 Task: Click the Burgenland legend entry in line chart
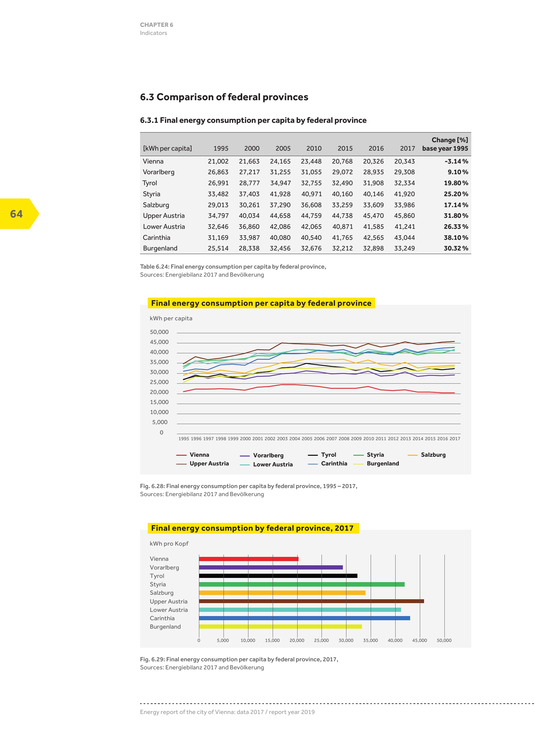click(x=382, y=463)
